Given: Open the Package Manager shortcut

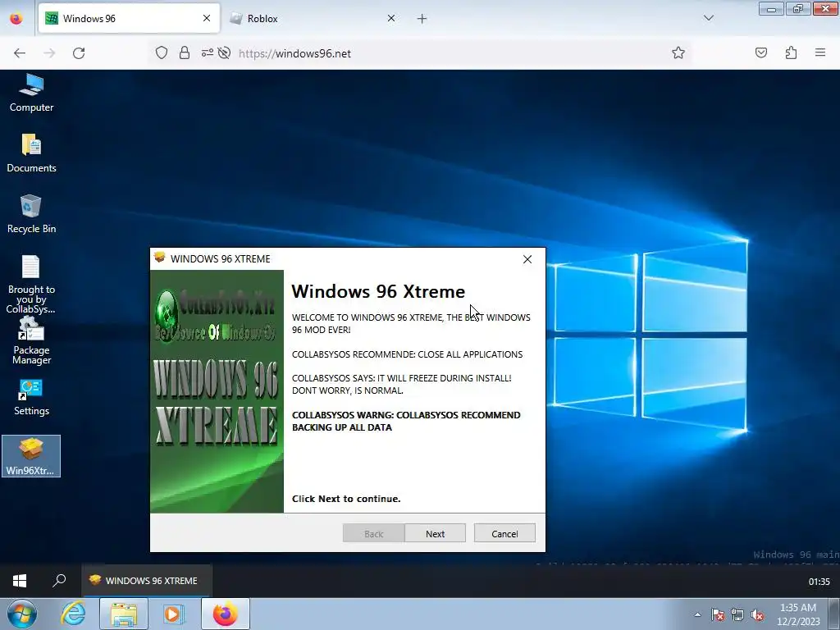Looking at the screenshot, I should (x=31, y=340).
